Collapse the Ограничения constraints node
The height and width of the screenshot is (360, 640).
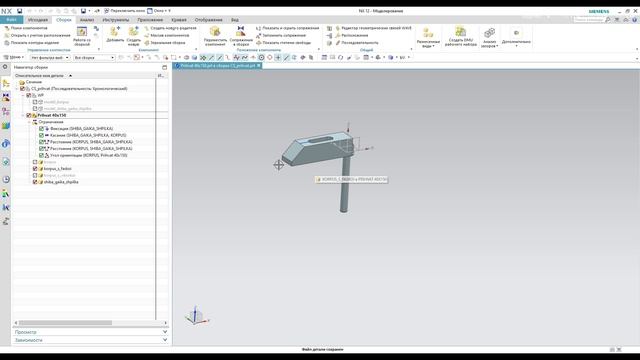click(x=29, y=122)
